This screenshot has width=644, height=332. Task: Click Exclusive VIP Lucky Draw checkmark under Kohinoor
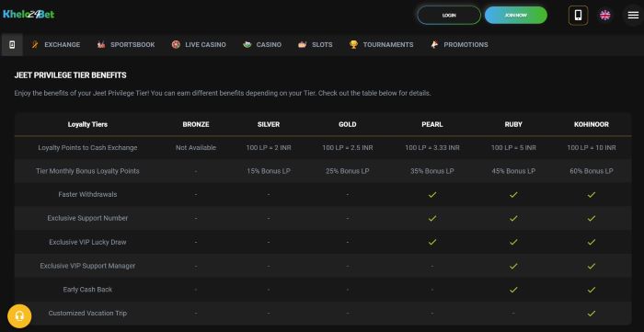pos(592,242)
